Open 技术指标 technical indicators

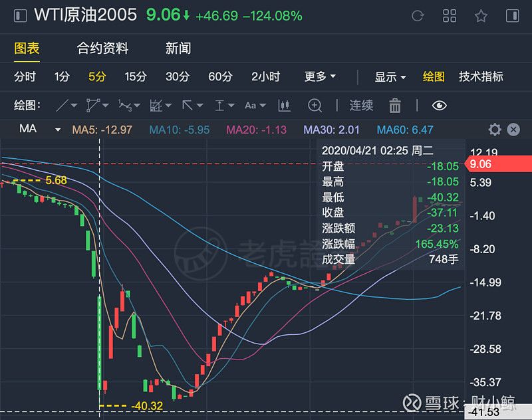coord(481,76)
